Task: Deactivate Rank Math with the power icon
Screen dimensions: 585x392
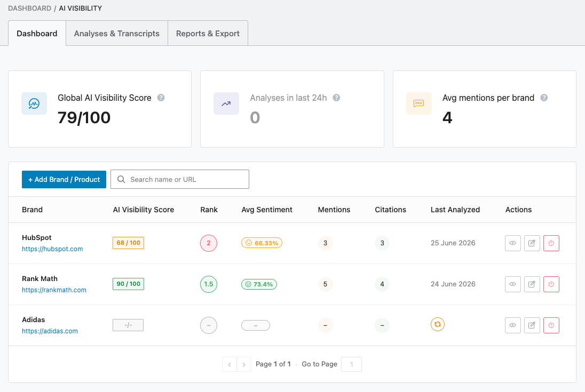Action: 551,284
